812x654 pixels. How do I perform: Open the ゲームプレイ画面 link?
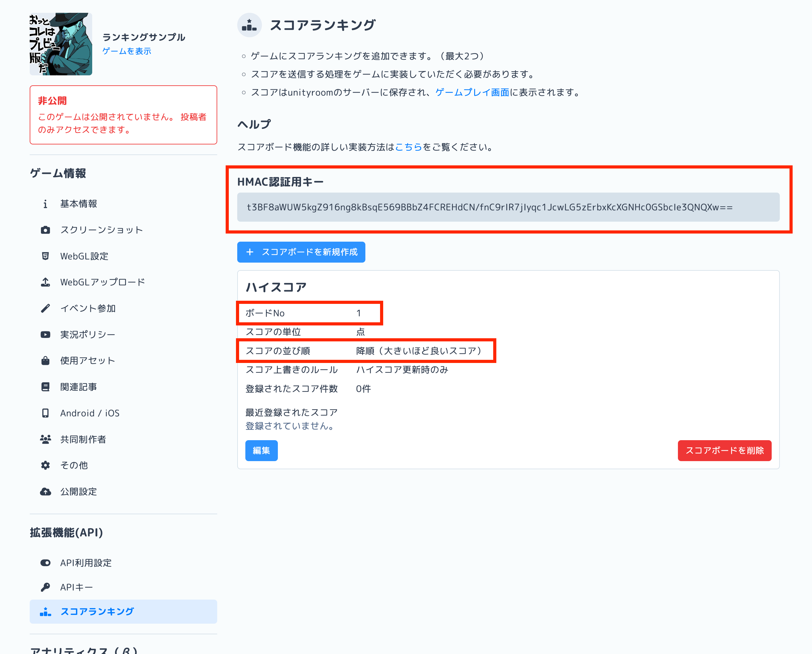(472, 93)
